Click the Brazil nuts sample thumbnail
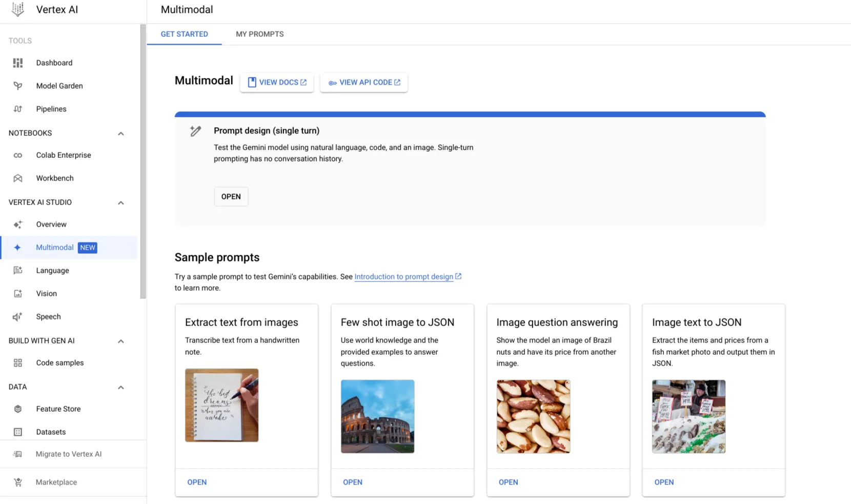This screenshot has width=851, height=504. pos(533,416)
